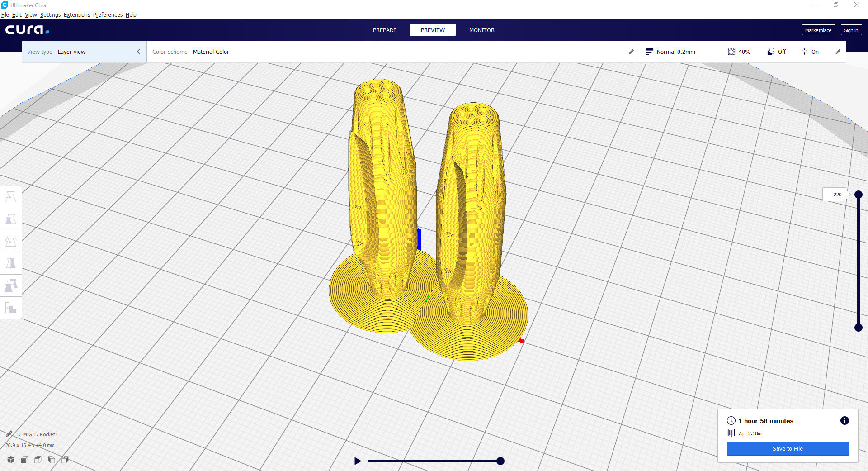The height and width of the screenshot is (471, 868).
Task: Switch to the PREPARE stage
Action: point(385,30)
